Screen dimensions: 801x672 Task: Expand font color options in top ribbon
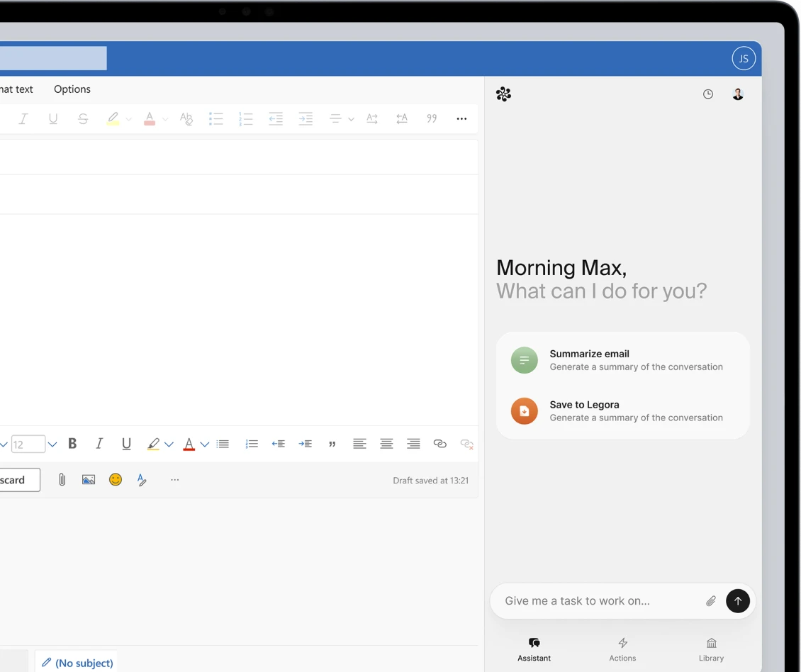tap(165, 119)
